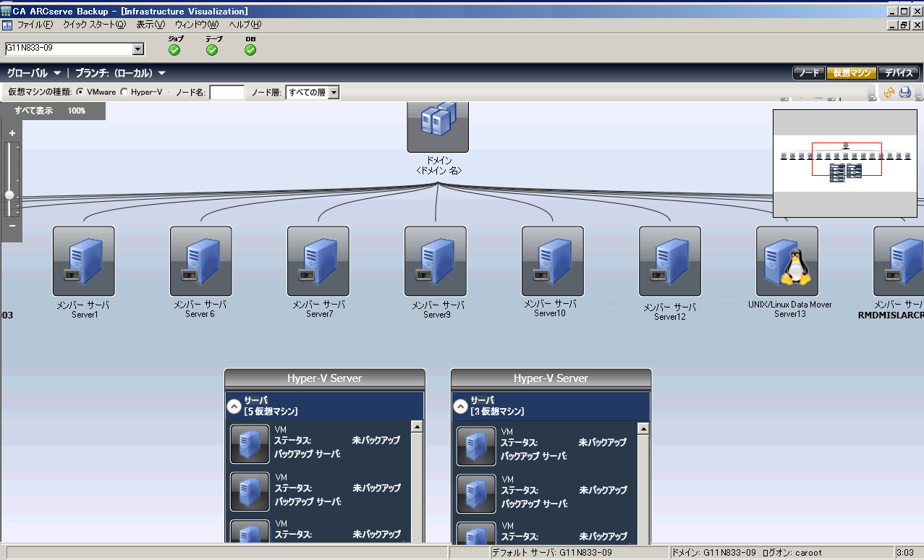Select the Server1 member server icon
The width and height of the screenshot is (924, 560).
coord(83,261)
